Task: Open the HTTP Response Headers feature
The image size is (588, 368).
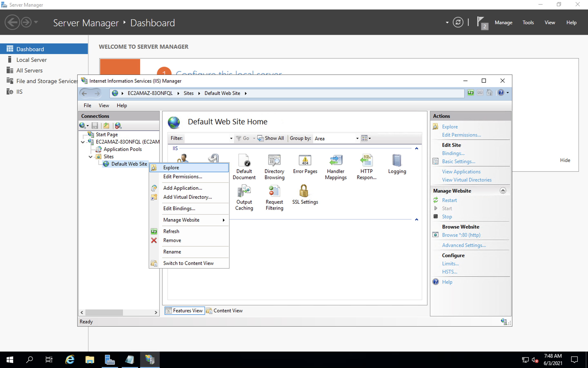Action: tap(366, 167)
